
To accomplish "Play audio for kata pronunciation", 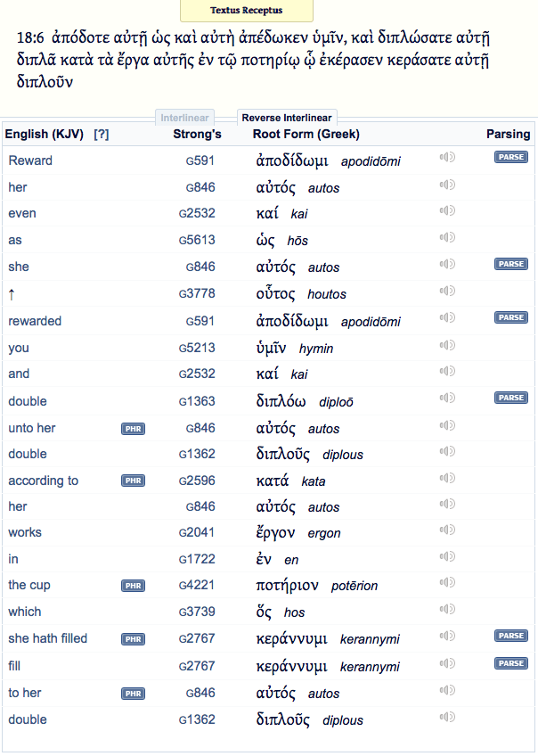I will 447,479.
